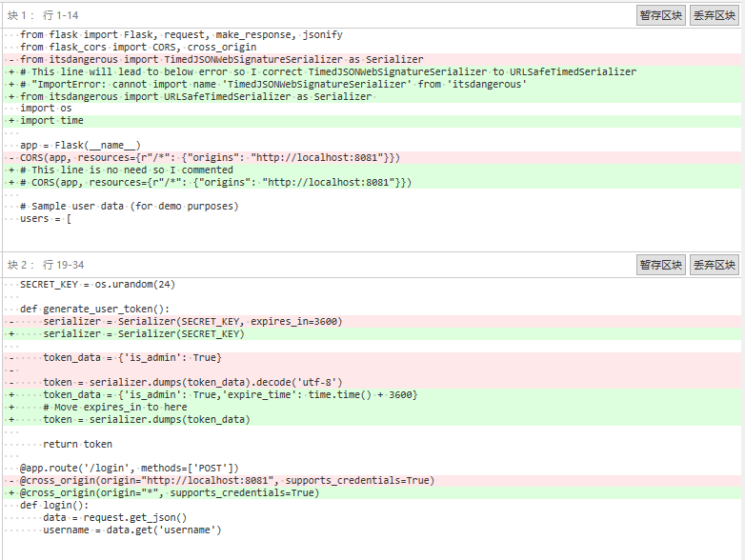Discard hunk 2 with 丢弃区块 button
The width and height of the screenshot is (745, 560).
[x=715, y=265]
